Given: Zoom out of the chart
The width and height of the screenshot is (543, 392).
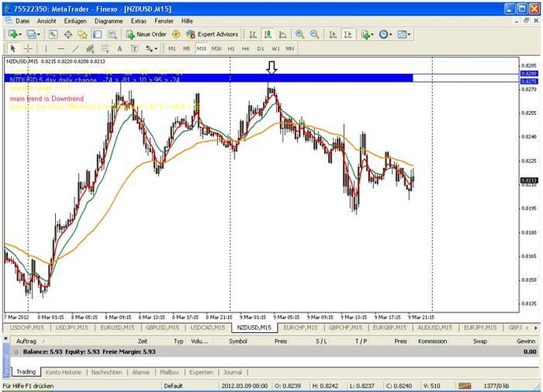Looking at the screenshot, I should 315,35.
